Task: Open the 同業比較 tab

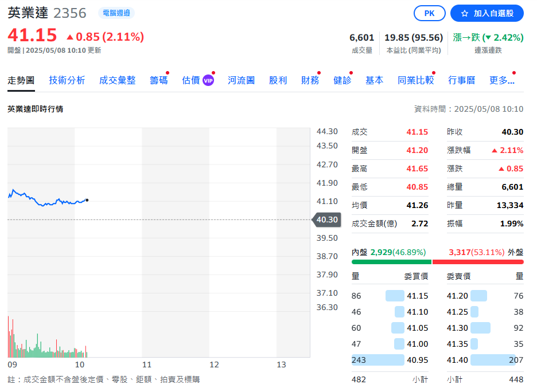Action: (x=416, y=80)
